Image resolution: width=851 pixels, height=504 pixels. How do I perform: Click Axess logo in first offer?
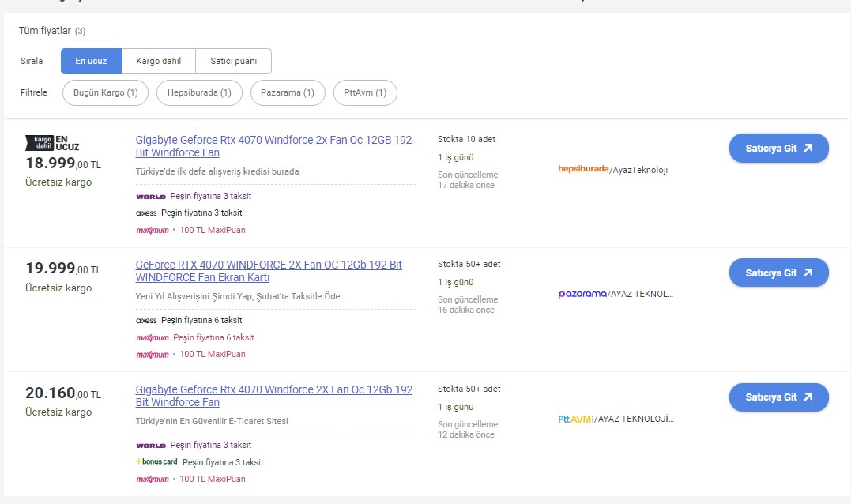pos(146,213)
